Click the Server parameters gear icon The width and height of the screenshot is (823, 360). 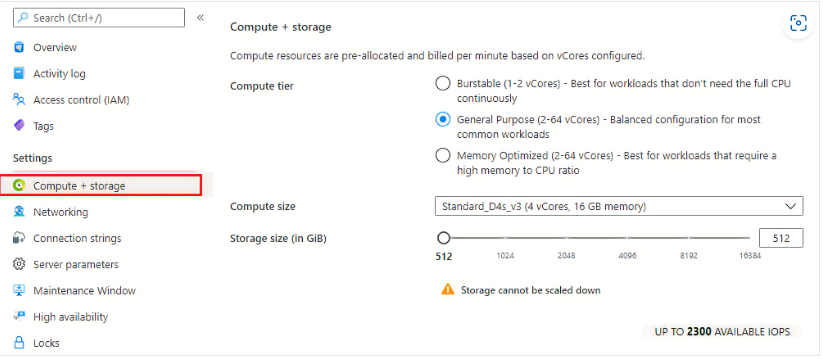tap(19, 264)
